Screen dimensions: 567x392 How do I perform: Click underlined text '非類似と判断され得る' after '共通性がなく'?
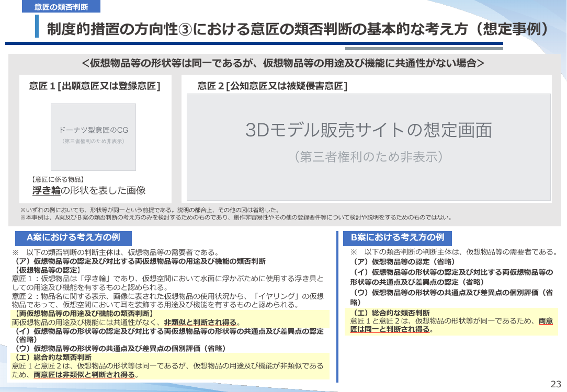point(200,322)
